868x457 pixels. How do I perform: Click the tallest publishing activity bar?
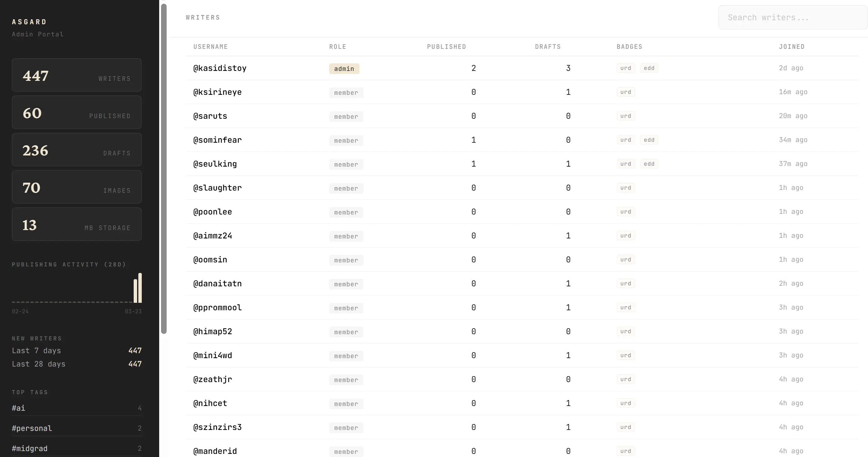pos(140,288)
